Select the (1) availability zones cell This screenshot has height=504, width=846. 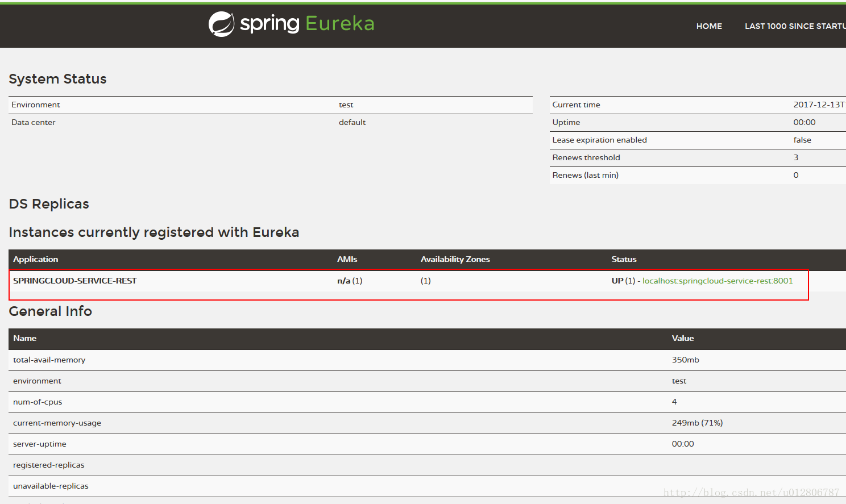pos(426,281)
